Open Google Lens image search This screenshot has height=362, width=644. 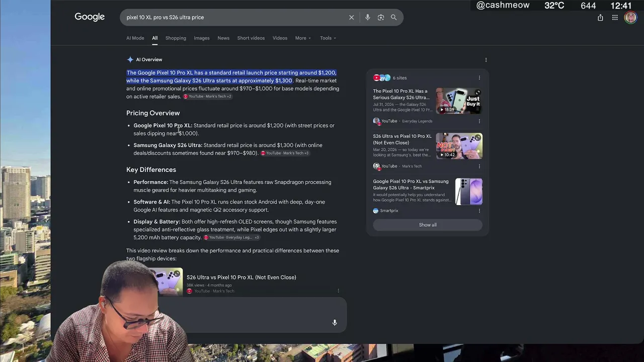click(x=381, y=18)
